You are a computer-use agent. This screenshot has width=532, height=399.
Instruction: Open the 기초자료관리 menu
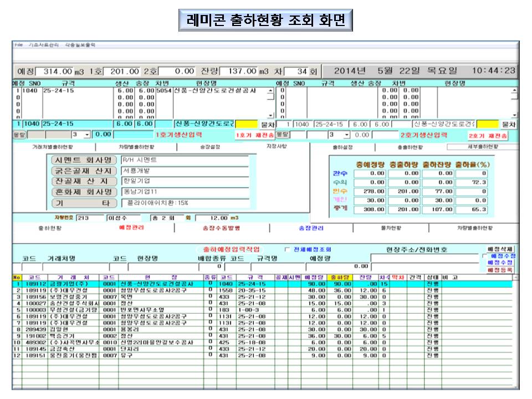click(43, 45)
